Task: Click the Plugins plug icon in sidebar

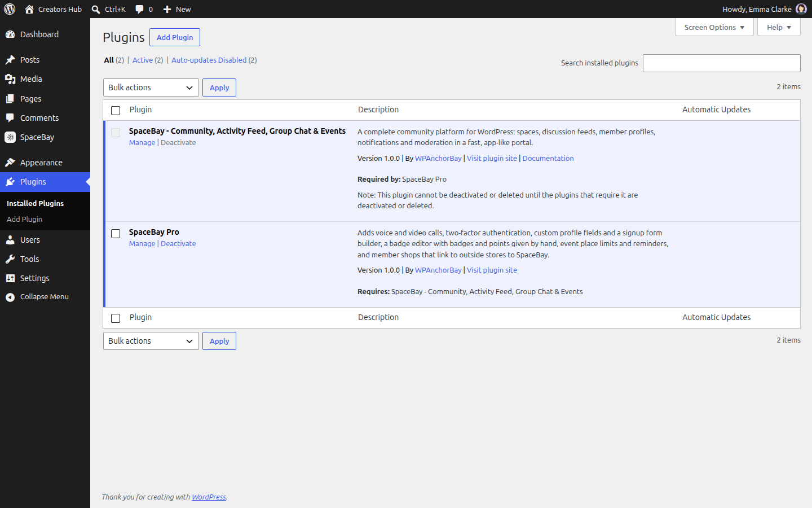Action: click(x=10, y=182)
